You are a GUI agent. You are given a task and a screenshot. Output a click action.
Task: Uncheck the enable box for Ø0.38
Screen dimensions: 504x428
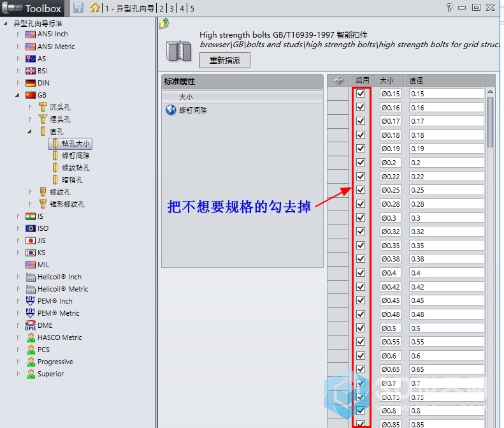pyautogui.click(x=361, y=259)
